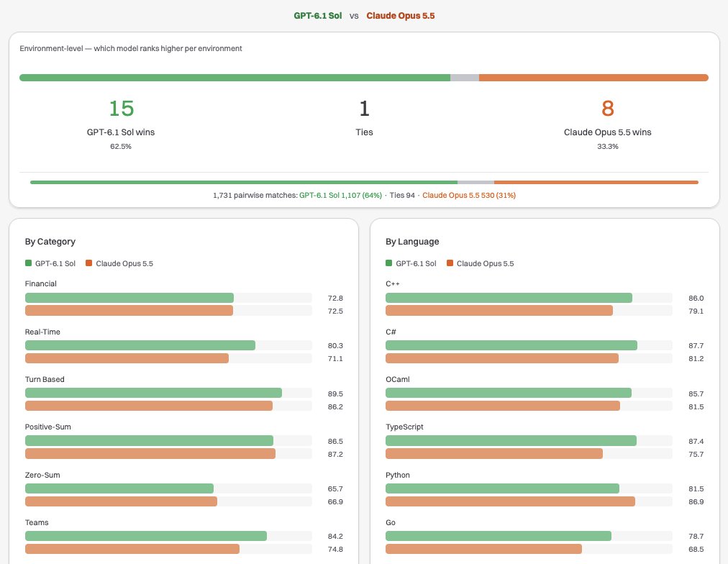Click the OCaml value 85.7
Screen dimensions: 728x564
coord(696,394)
